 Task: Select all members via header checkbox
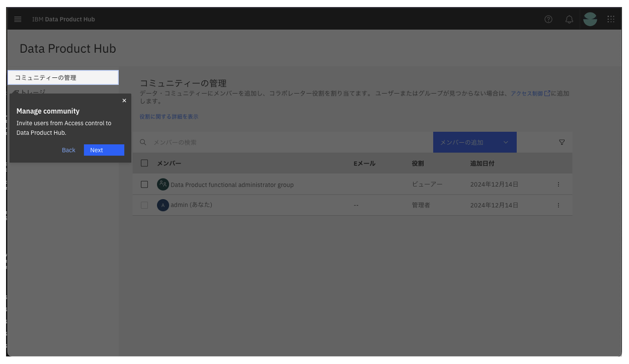pyautogui.click(x=144, y=163)
